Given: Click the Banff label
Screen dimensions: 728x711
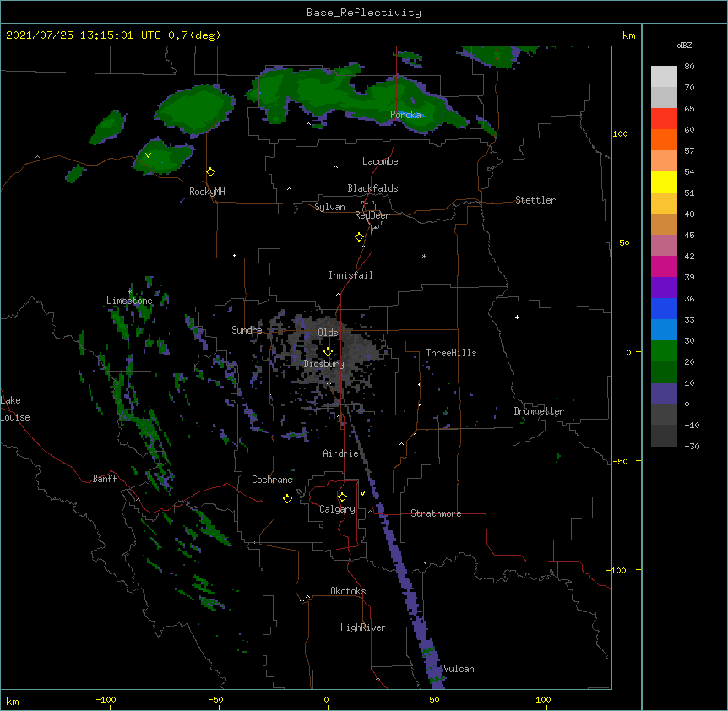Looking at the screenshot, I should (x=105, y=479).
